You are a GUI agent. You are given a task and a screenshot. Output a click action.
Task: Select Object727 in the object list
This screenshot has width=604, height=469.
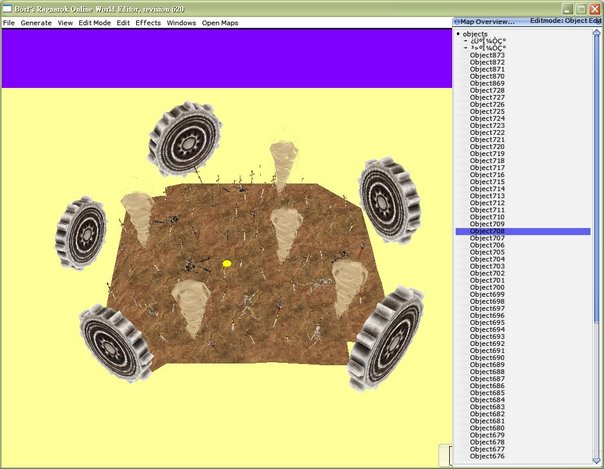point(487,97)
